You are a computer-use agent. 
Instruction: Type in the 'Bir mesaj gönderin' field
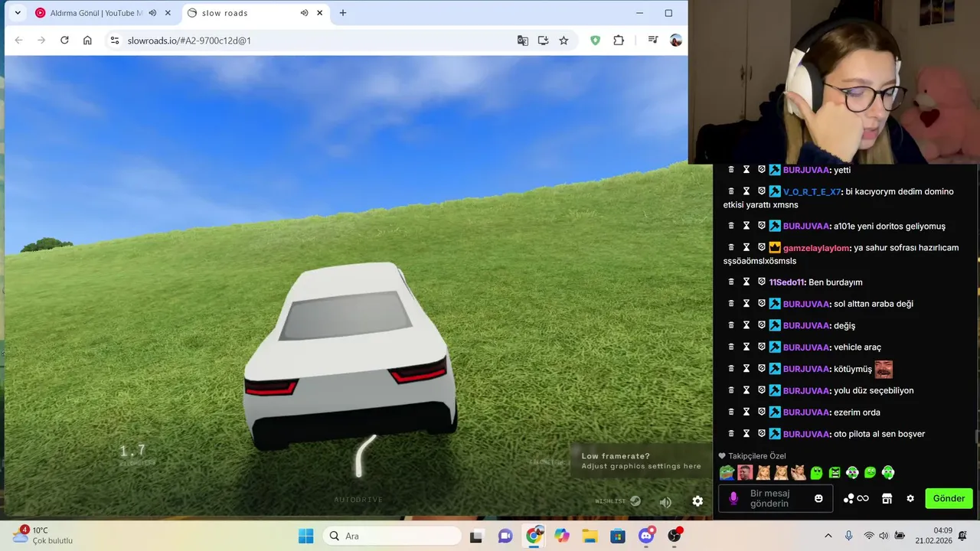tap(774, 498)
